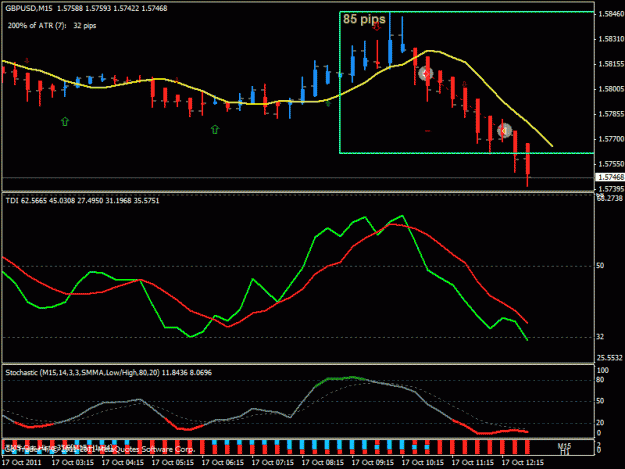This screenshot has height=469, width=625.
Task: Click the current price tag 1.57468
Action: (x=610, y=177)
